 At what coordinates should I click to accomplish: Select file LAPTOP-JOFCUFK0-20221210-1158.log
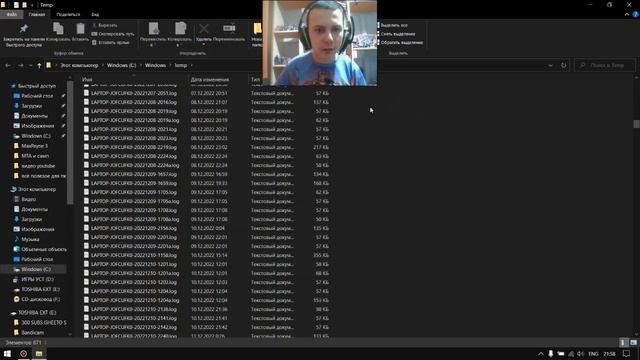(x=134, y=255)
